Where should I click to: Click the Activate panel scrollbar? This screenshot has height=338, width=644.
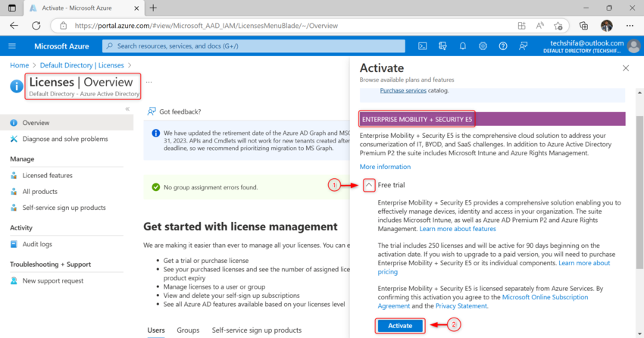[x=640, y=193]
